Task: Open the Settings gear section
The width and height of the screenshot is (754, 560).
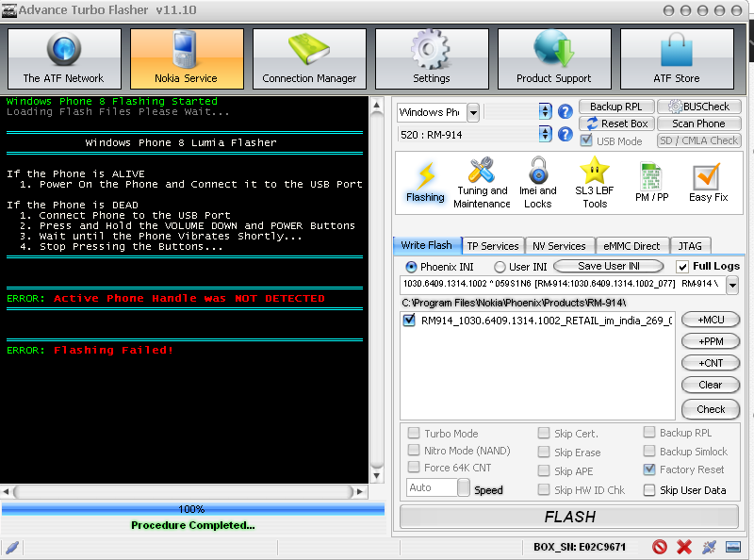Action: (432, 58)
